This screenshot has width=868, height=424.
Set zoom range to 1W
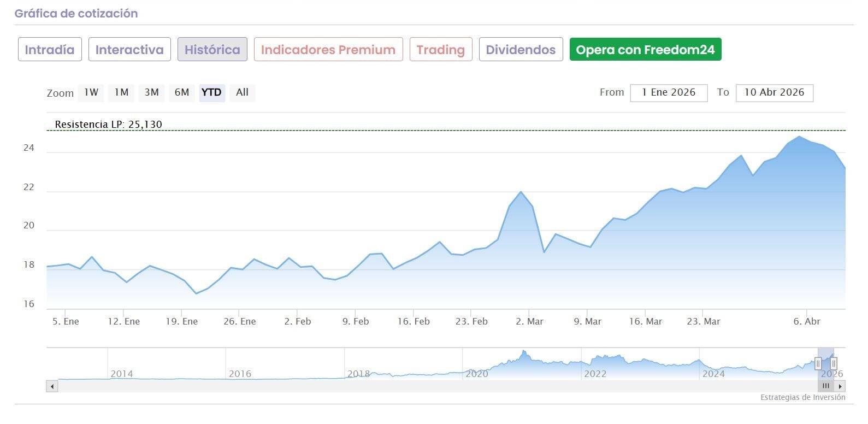pyautogui.click(x=91, y=92)
